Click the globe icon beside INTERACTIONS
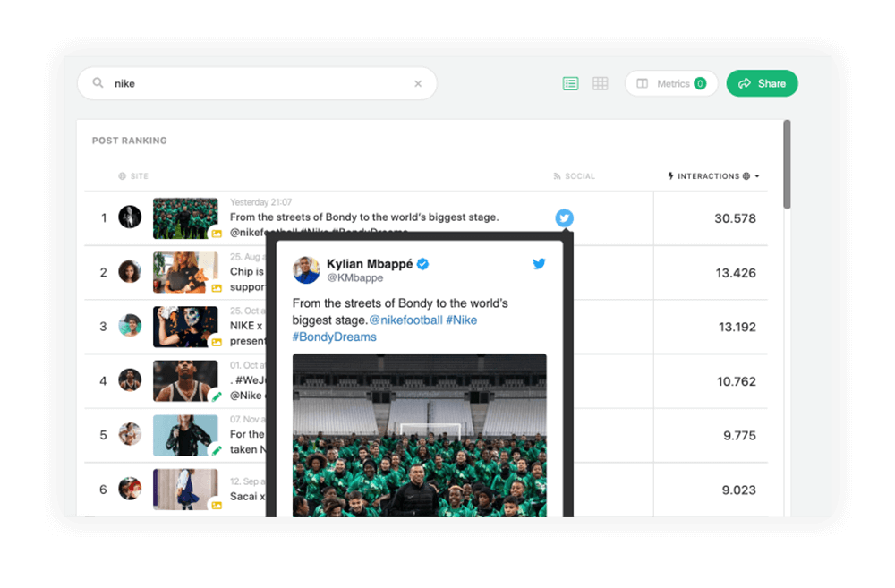 point(746,175)
